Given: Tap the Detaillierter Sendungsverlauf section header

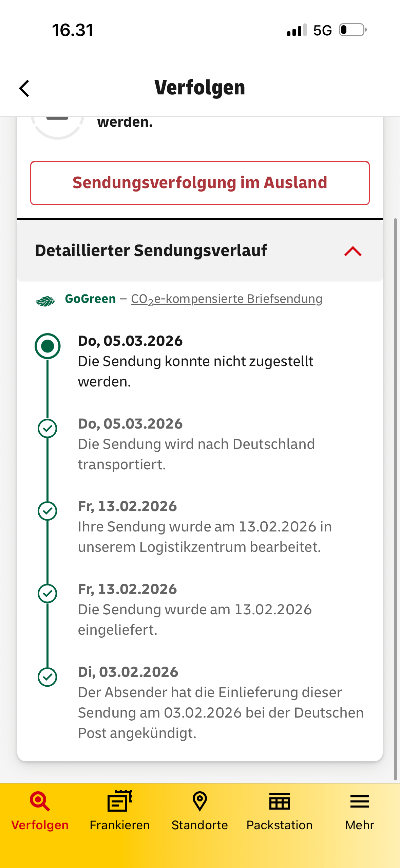Looking at the screenshot, I should coord(151,251).
